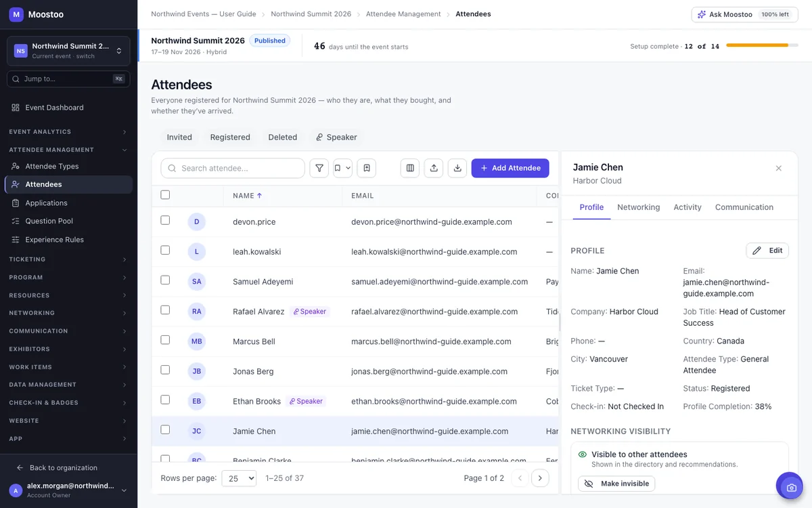This screenshot has width=812, height=508.
Task: Open Ask Moostoo assistant
Action: coord(745,14)
